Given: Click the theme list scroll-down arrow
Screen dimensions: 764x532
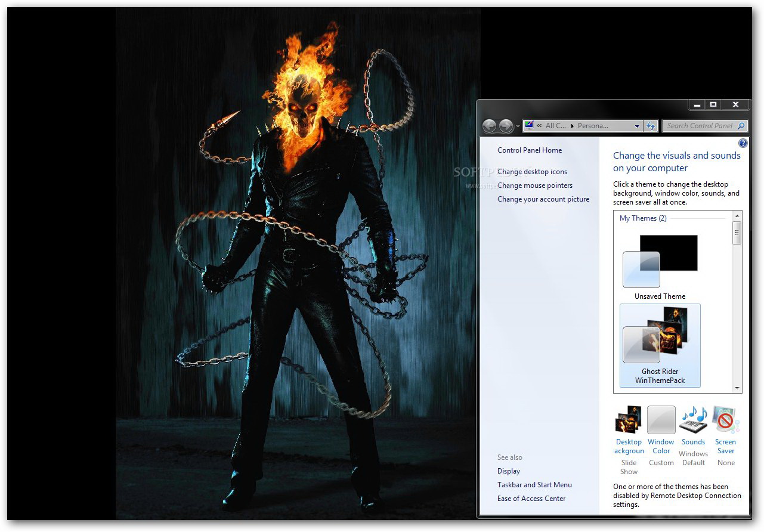Looking at the screenshot, I should [737, 388].
